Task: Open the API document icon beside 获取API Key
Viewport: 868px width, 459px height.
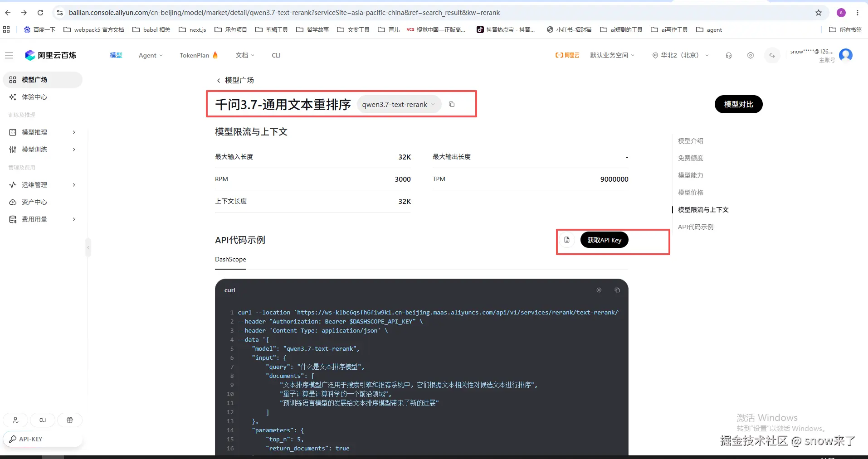Action: [567, 240]
